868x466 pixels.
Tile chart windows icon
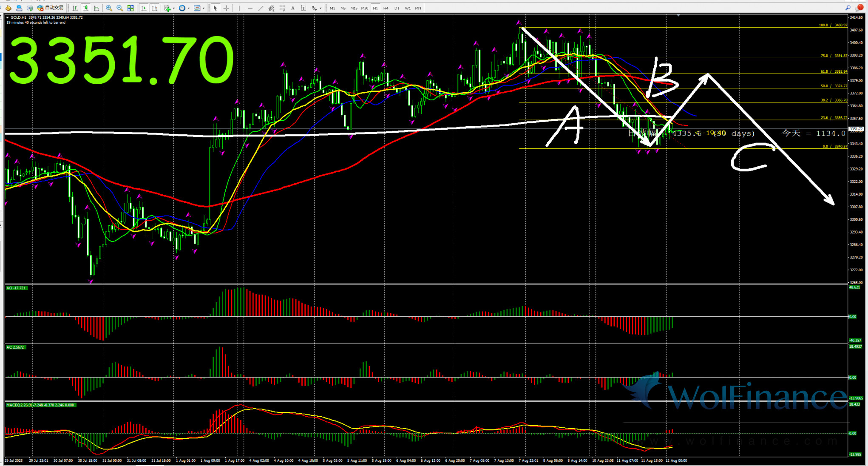pos(130,8)
